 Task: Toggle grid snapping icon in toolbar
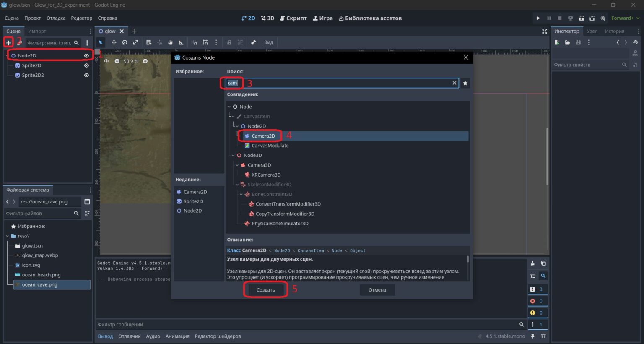click(x=205, y=42)
